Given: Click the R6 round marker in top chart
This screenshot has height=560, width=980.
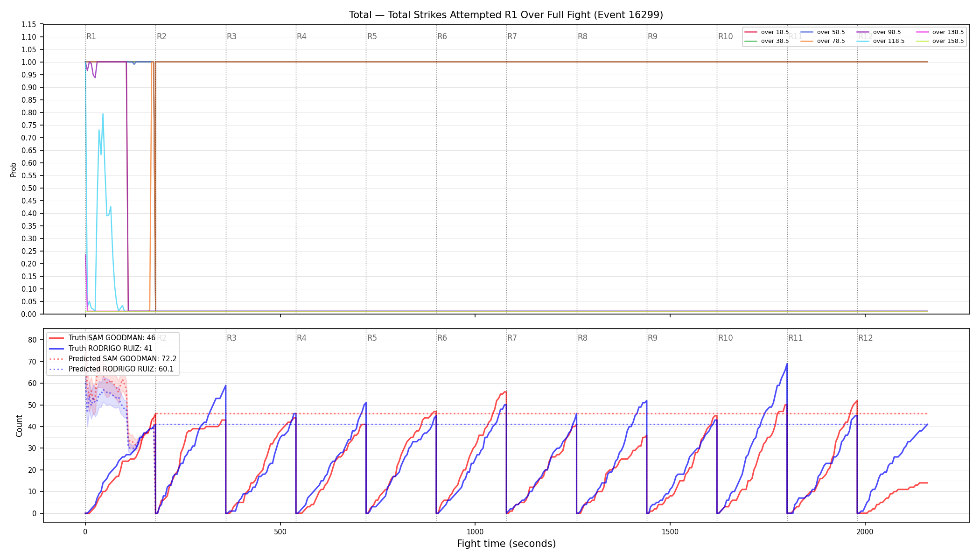Looking at the screenshot, I should pyautogui.click(x=442, y=36).
